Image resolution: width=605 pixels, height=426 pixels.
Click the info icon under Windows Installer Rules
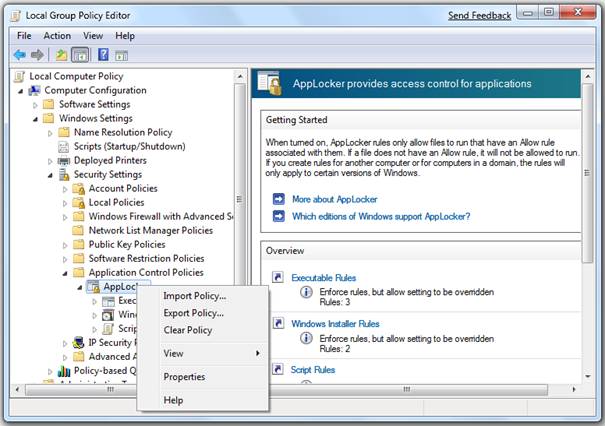coord(306,338)
